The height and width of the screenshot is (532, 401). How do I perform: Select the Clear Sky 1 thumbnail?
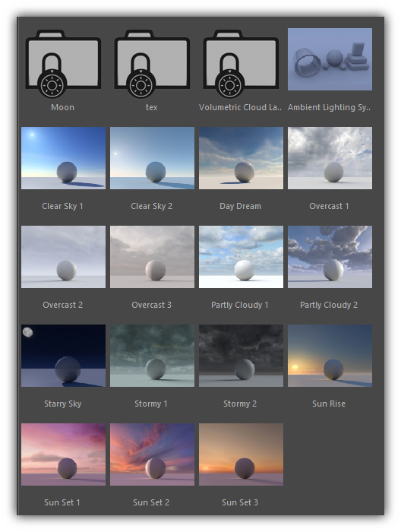(63, 158)
